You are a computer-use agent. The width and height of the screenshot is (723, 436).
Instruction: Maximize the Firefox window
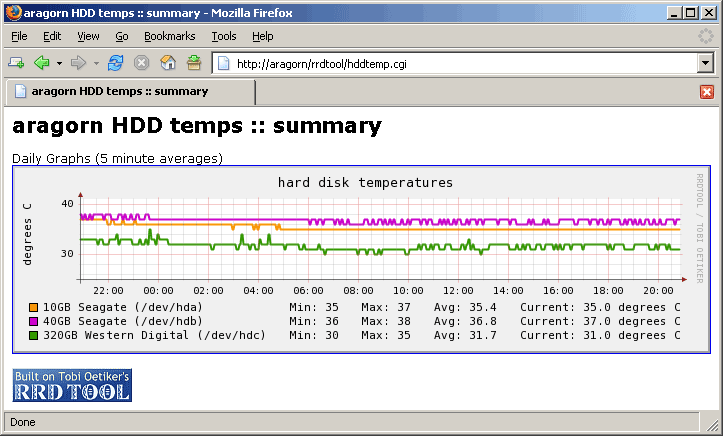click(690, 12)
